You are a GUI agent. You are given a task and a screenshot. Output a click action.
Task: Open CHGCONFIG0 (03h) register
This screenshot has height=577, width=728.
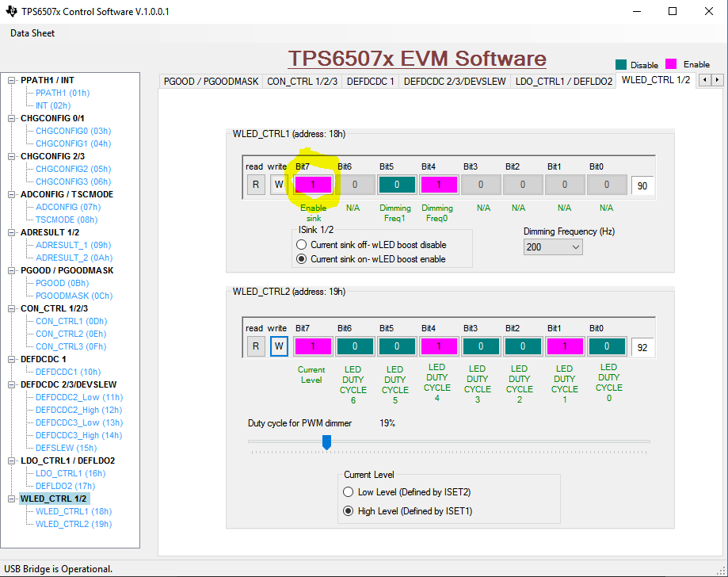click(x=74, y=131)
